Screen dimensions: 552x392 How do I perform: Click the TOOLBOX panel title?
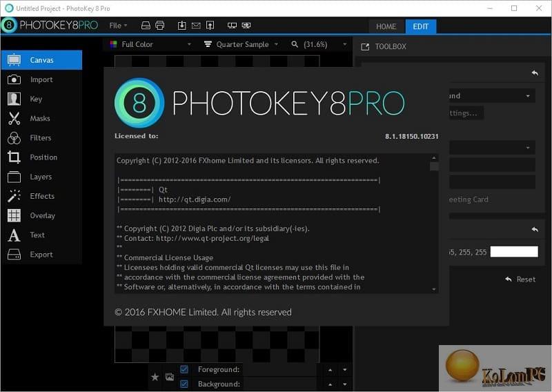391,46
